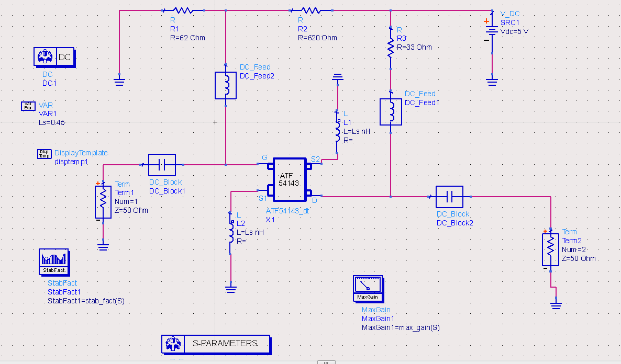Click the ATF54143_dt component name

tap(287, 211)
